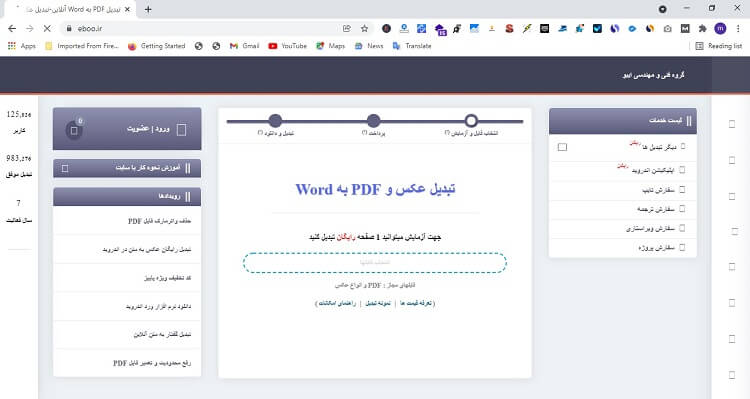Image resolution: width=750 pixels, height=399 pixels.
Task: Open the Maps bookmark
Action: [x=331, y=46]
